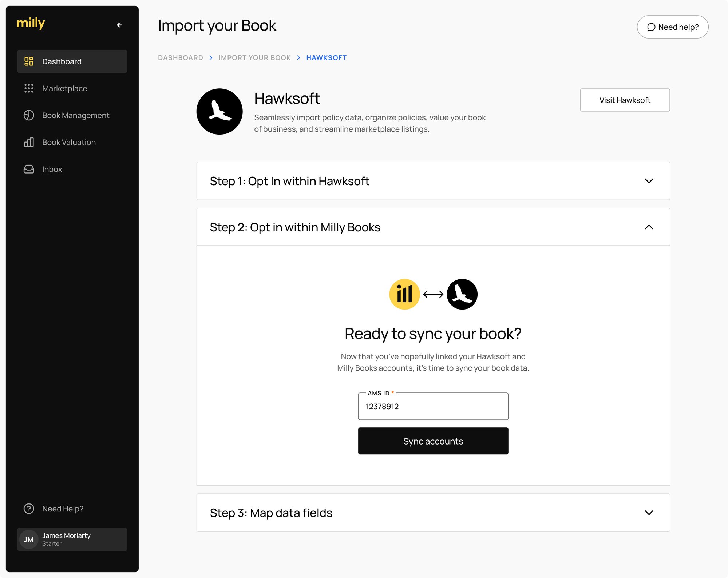The height and width of the screenshot is (578, 728).
Task: Select the Marketplace grid icon
Action: click(29, 88)
